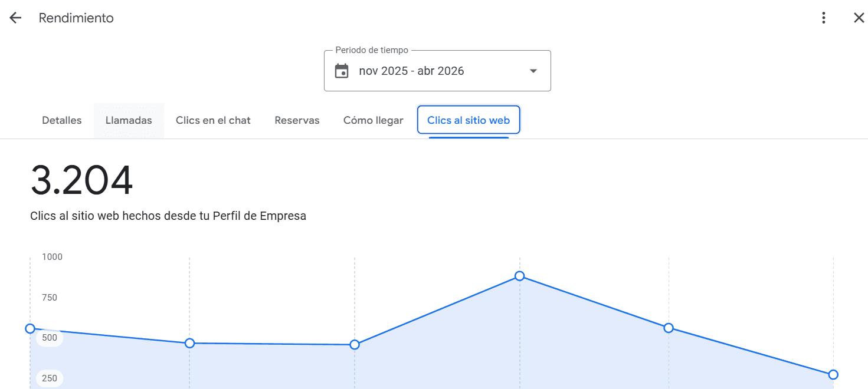Open the three-dot more options menu
Image resolution: width=868 pixels, height=389 pixels.
click(824, 18)
